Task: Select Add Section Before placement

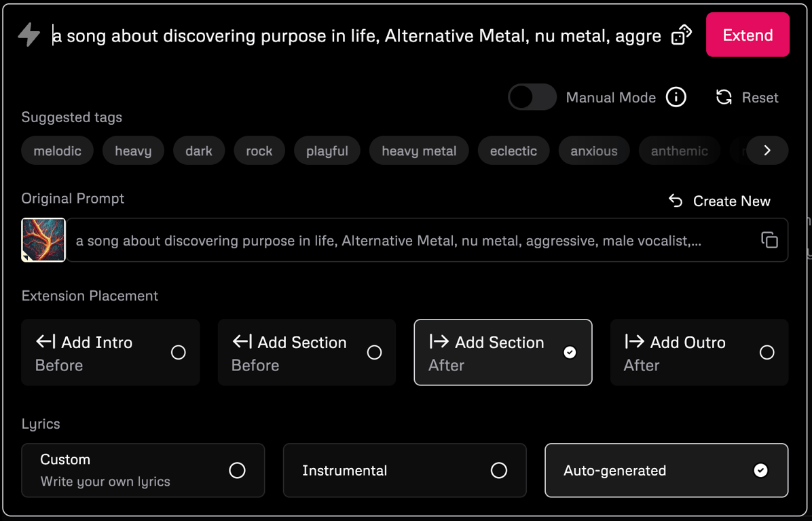Action: point(307,353)
